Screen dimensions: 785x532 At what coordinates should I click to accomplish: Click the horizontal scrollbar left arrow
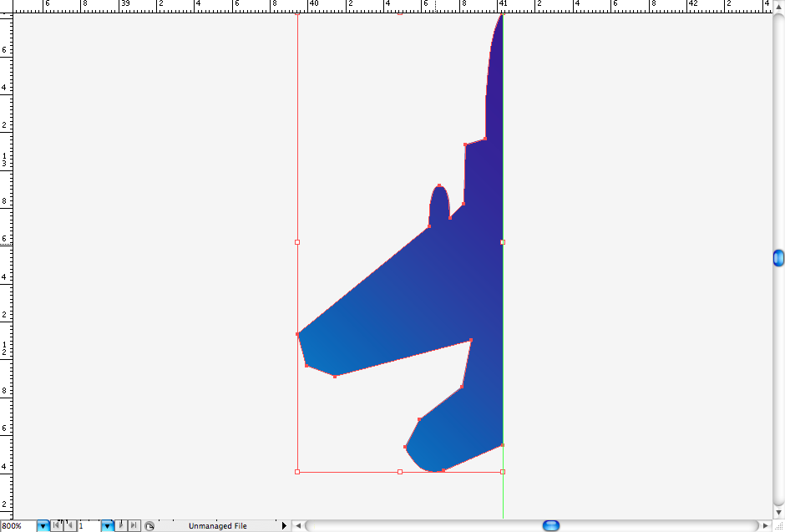click(297, 526)
